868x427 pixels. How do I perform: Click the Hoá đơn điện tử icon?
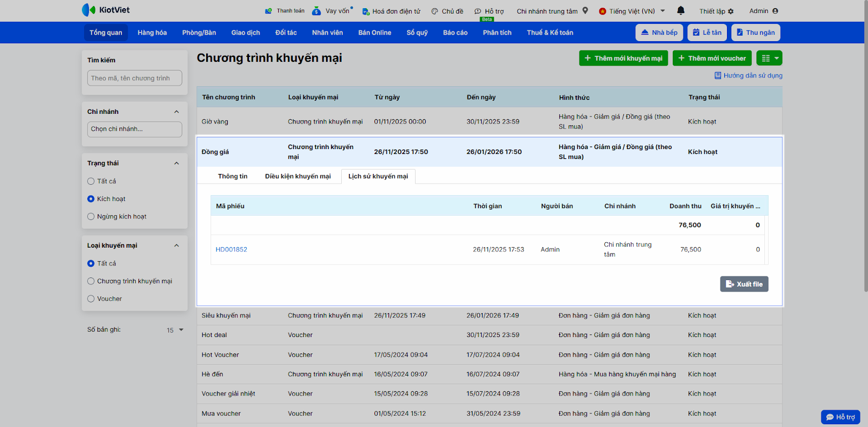pos(366,11)
